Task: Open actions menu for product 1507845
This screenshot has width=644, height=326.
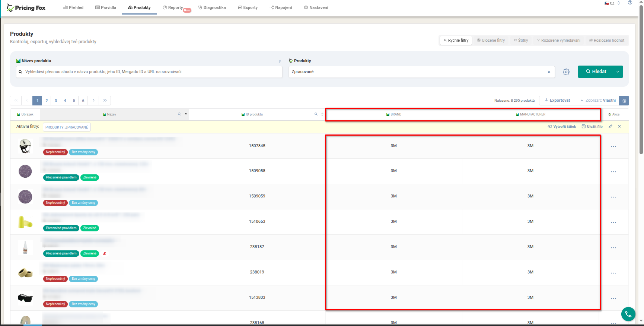Action: pyautogui.click(x=613, y=146)
